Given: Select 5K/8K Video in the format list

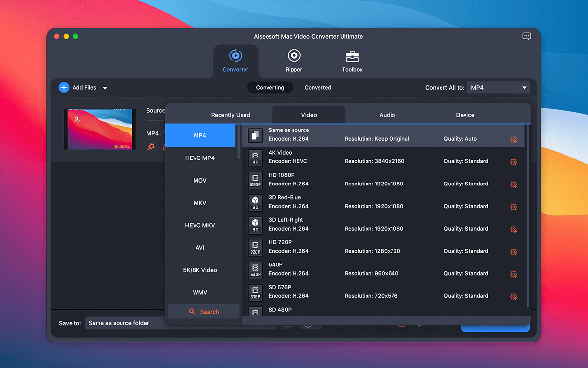Looking at the screenshot, I should 200,270.
